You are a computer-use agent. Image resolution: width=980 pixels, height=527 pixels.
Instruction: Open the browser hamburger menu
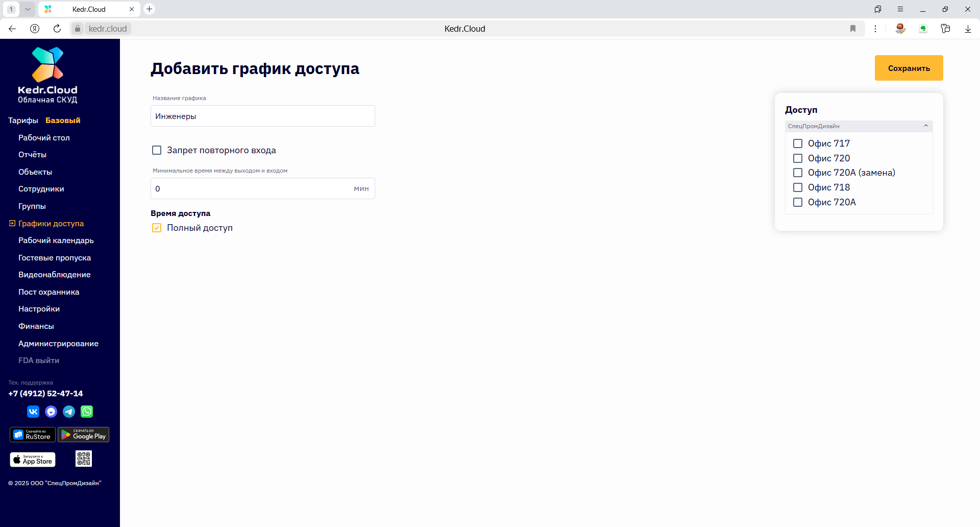pos(900,9)
